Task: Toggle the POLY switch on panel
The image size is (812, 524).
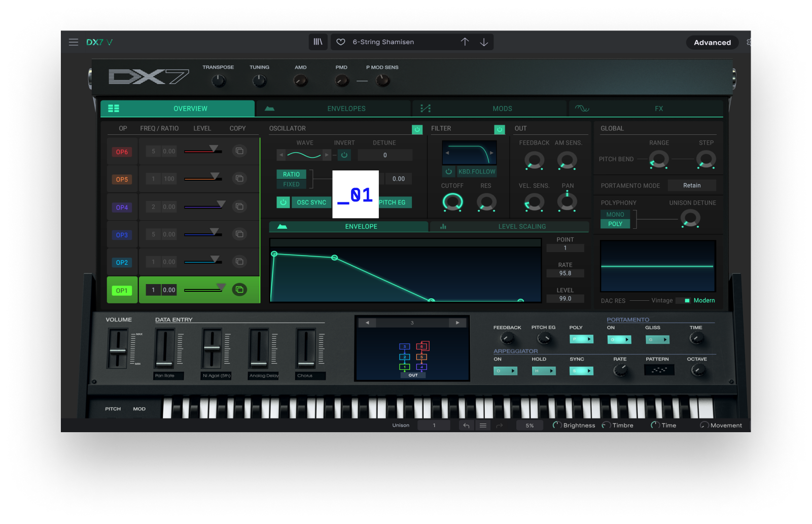Action: pyautogui.click(x=581, y=339)
